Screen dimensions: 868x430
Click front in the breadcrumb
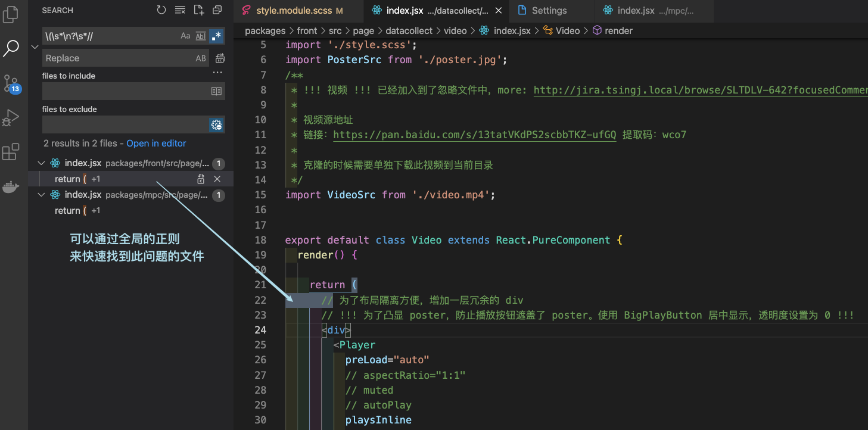click(307, 30)
